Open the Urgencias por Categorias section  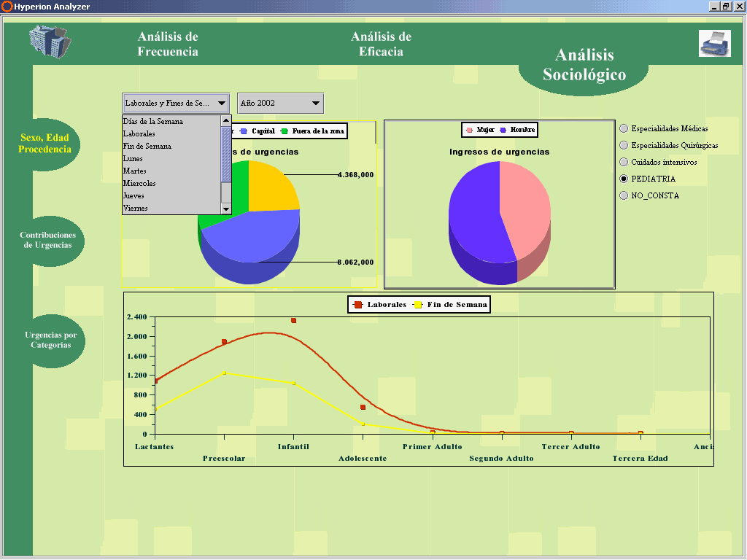pos(50,340)
